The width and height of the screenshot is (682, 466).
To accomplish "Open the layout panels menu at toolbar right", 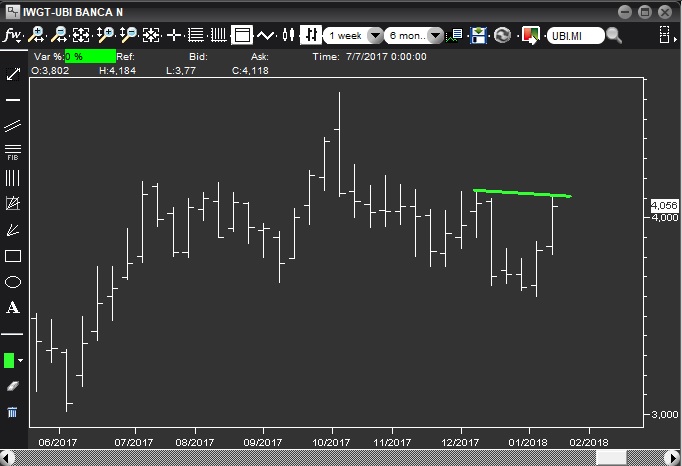I will pyautogui.click(x=666, y=35).
